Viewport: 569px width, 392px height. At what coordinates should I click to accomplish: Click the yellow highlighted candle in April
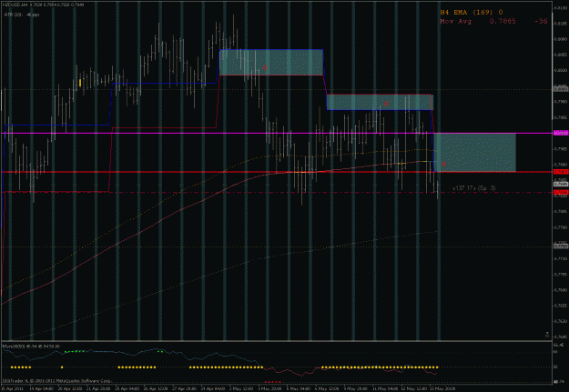80,83
